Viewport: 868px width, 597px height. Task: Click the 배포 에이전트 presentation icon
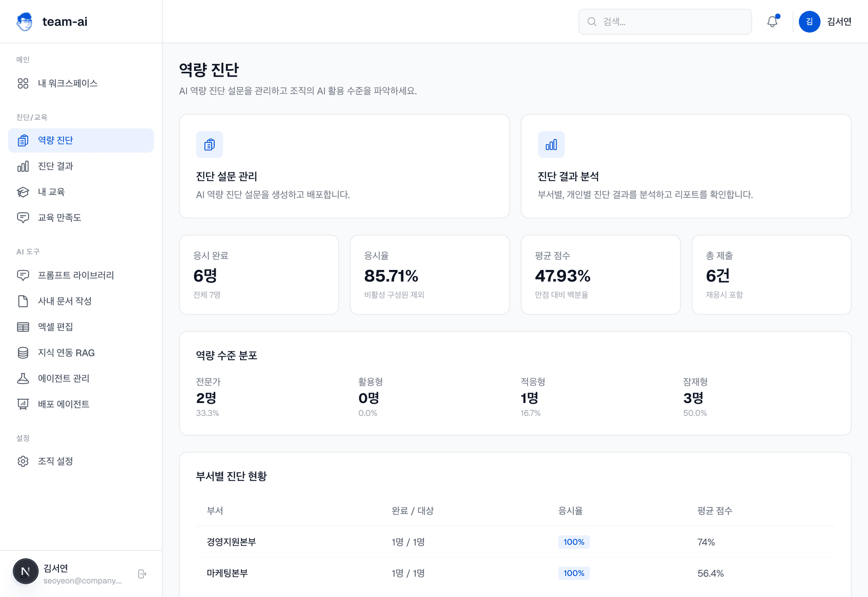tap(23, 404)
